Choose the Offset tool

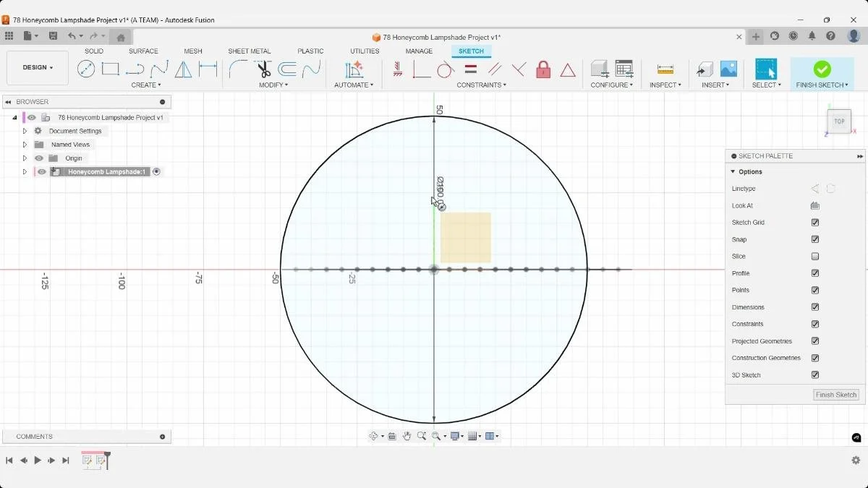click(287, 69)
